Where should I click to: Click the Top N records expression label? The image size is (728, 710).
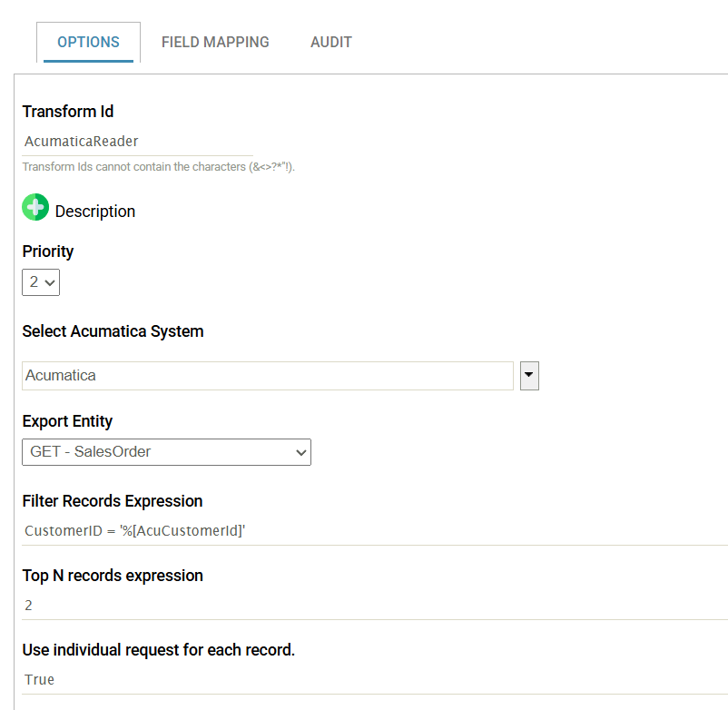pyautogui.click(x=113, y=576)
